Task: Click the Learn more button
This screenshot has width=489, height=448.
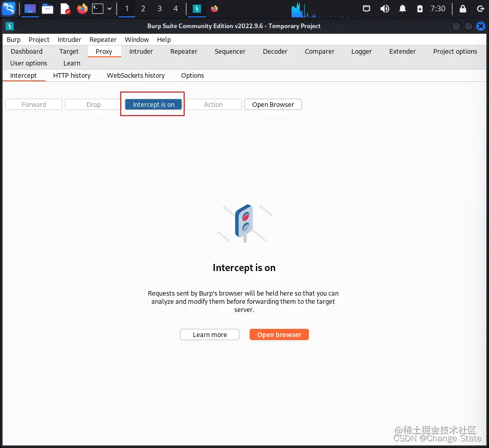Action: pyautogui.click(x=210, y=334)
